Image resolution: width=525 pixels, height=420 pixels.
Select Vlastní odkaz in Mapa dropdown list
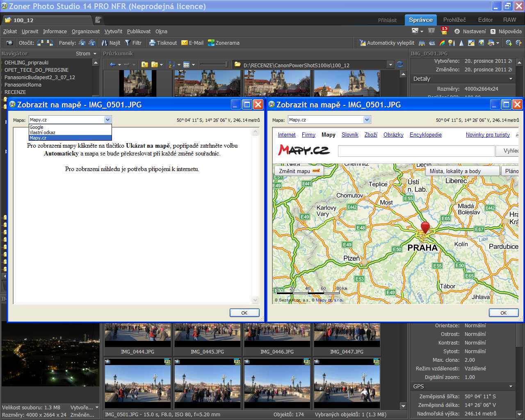point(70,132)
